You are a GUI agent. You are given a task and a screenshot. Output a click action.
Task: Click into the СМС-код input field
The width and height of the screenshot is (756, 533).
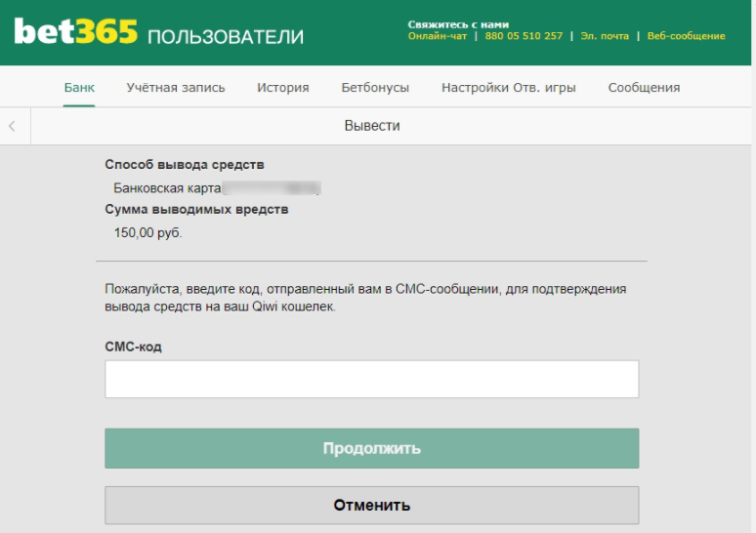371,379
